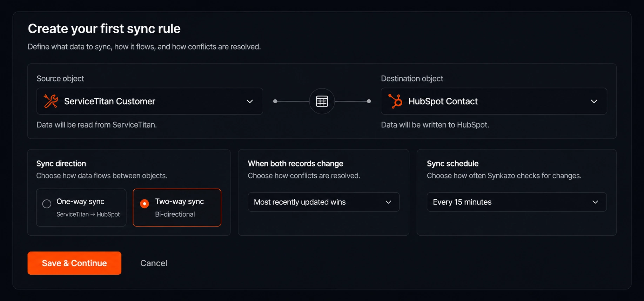This screenshot has width=644, height=301.
Task: Click Save & Continue button
Action: (74, 263)
